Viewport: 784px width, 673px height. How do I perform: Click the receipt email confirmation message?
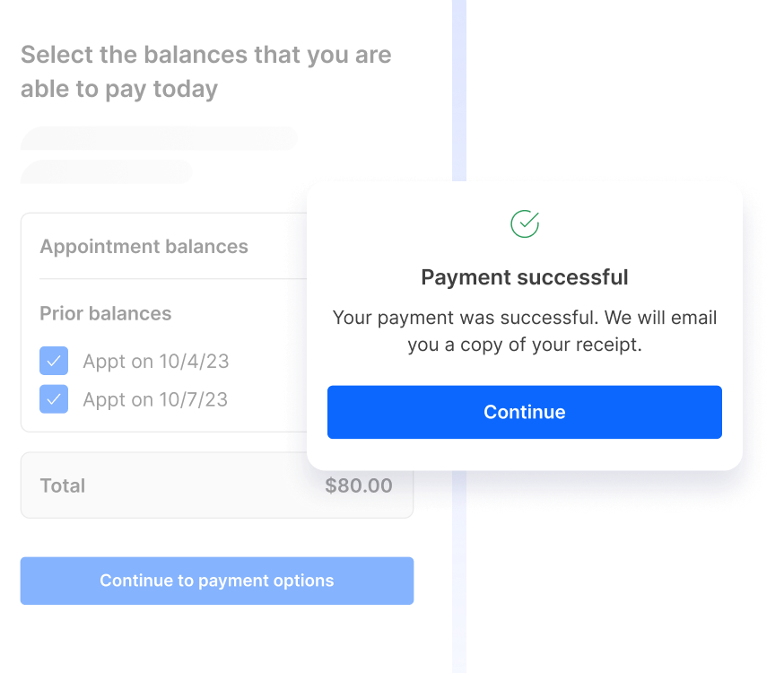[x=525, y=331]
